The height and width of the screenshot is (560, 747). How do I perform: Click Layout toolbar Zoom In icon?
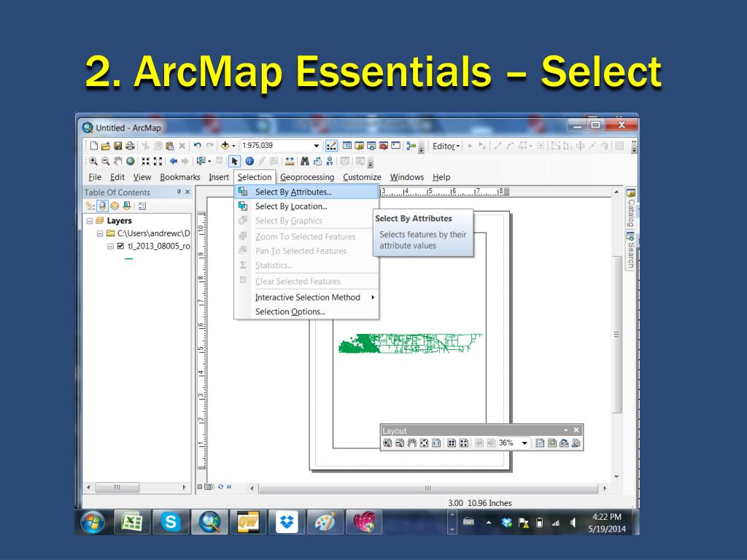pos(387,443)
